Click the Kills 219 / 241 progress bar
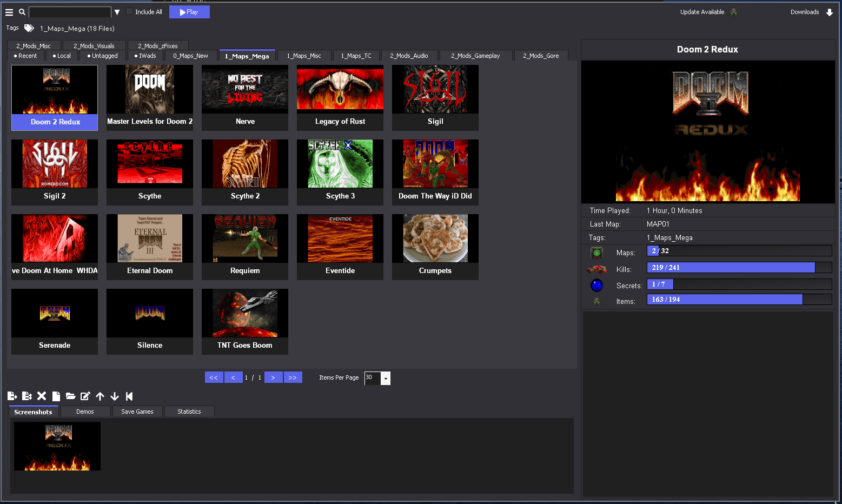Viewport: 842px width, 504px height. click(x=739, y=268)
